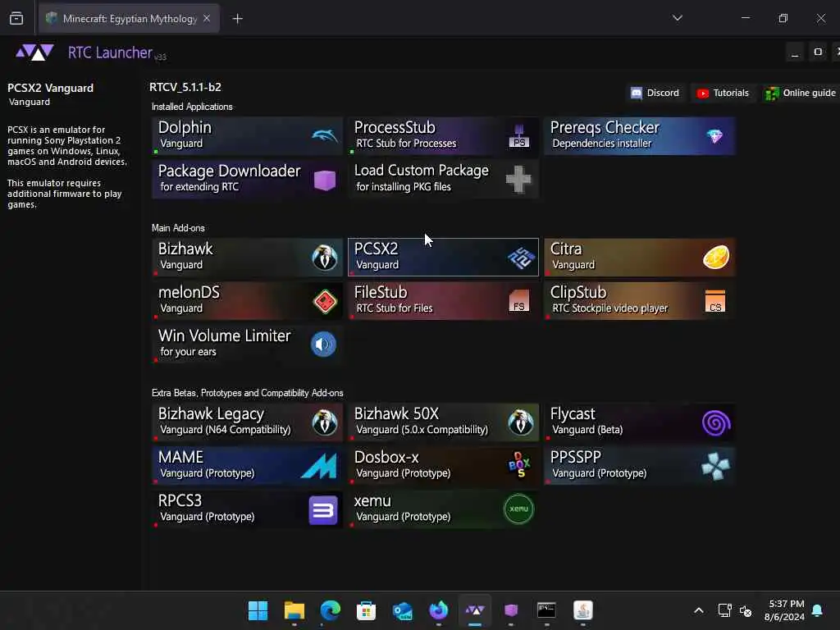Click the MAME blue M icon

pyautogui.click(x=319, y=466)
